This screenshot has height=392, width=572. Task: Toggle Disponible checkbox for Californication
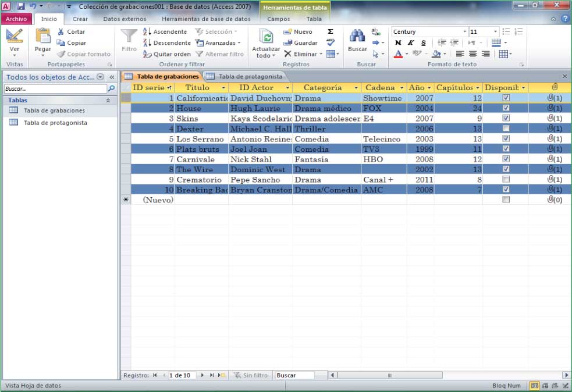506,98
